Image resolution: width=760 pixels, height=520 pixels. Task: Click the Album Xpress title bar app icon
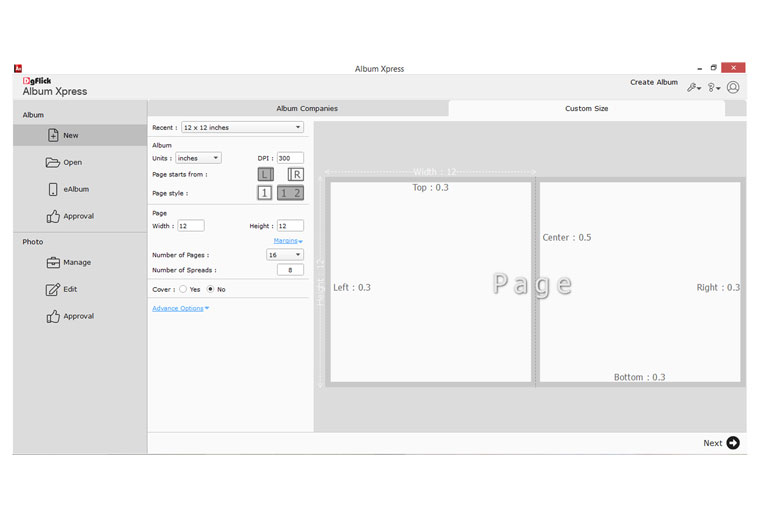click(18, 68)
